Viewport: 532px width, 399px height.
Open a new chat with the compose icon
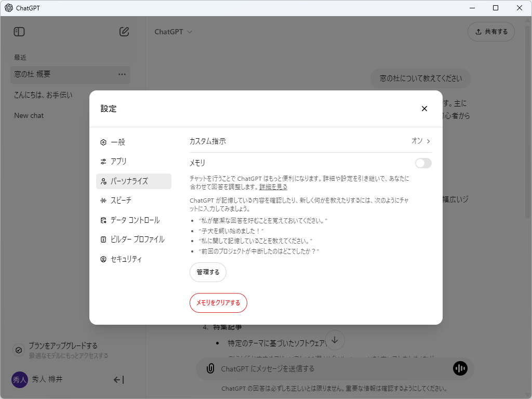[124, 32]
